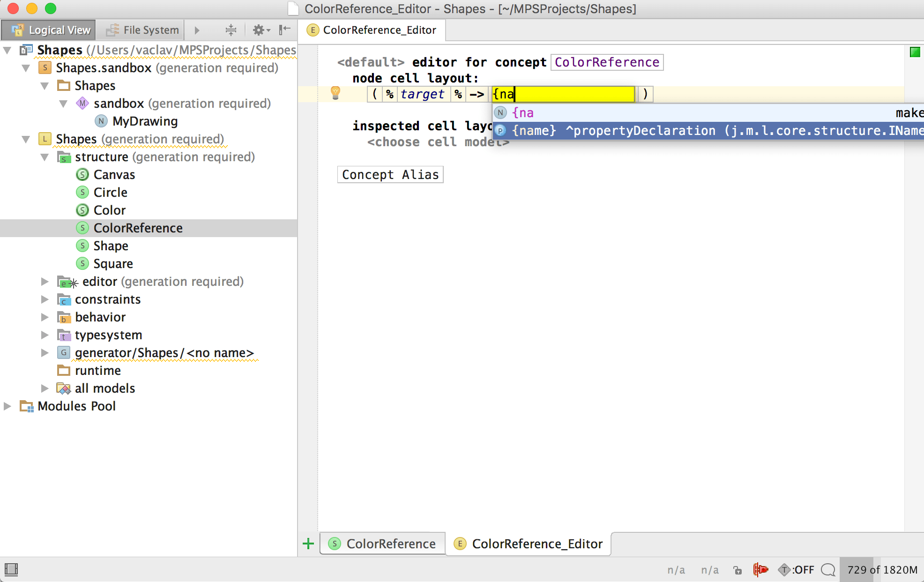This screenshot has width=924, height=582.
Task: Select MyDrawing node in tree
Action: [145, 121]
